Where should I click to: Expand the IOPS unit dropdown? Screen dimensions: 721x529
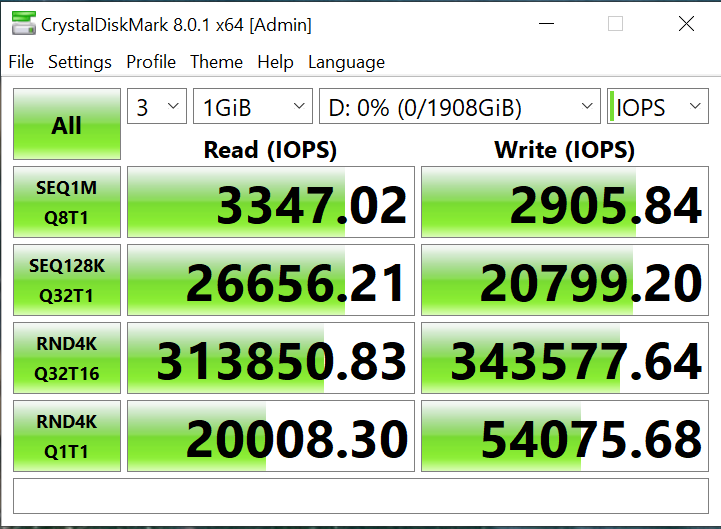point(658,106)
